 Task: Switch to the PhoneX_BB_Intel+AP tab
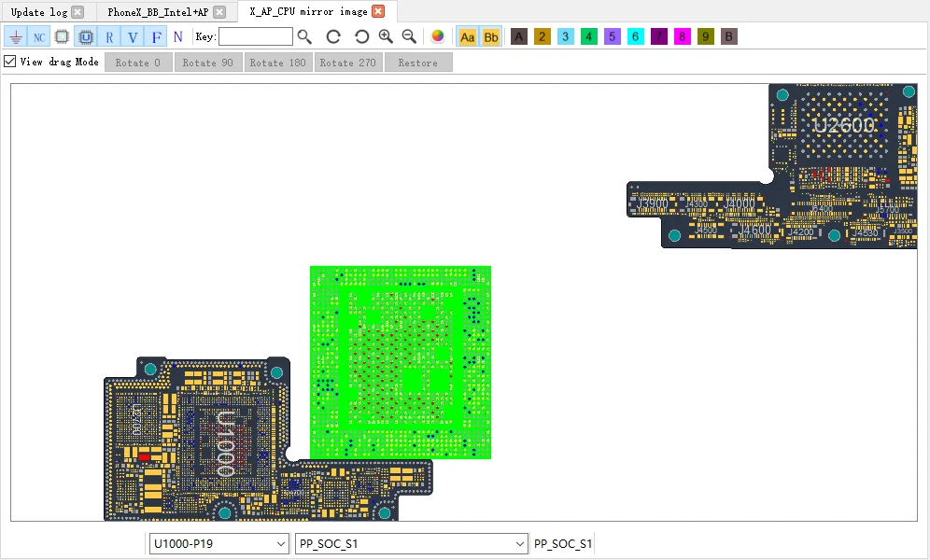tap(158, 12)
